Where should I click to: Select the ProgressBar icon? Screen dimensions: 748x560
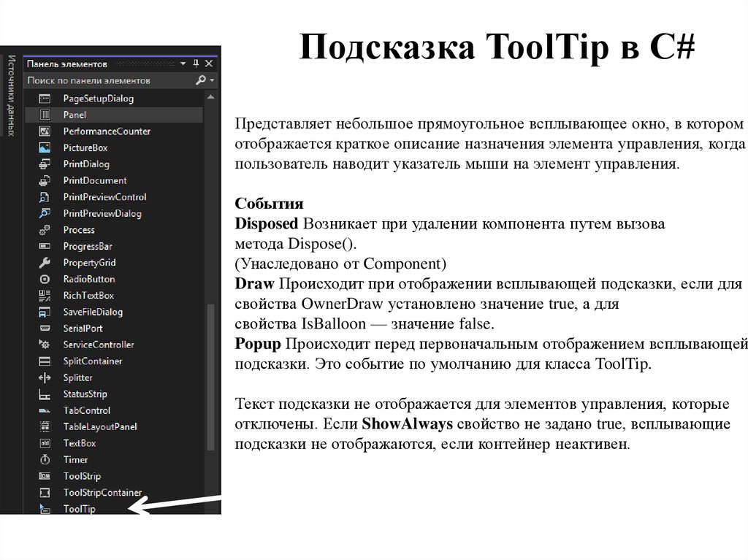[x=45, y=246]
